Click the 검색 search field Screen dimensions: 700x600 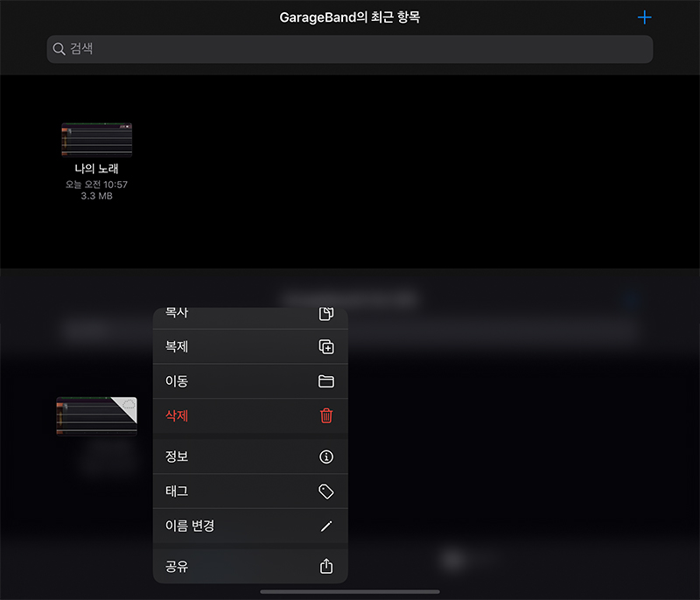(x=350, y=49)
